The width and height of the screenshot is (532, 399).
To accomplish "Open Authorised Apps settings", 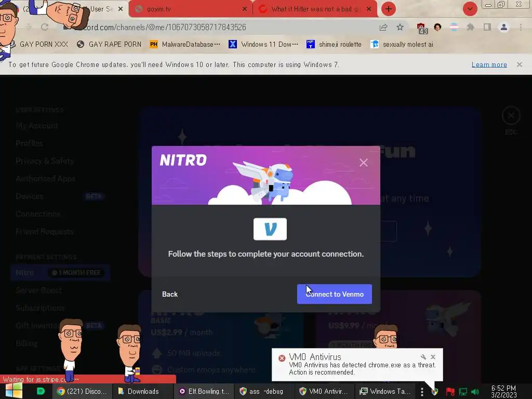I will [46, 179].
